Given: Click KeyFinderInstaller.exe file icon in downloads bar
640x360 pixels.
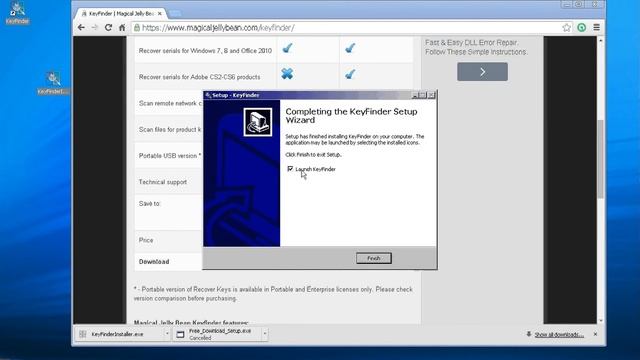Looking at the screenshot, I should coord(82,334).
